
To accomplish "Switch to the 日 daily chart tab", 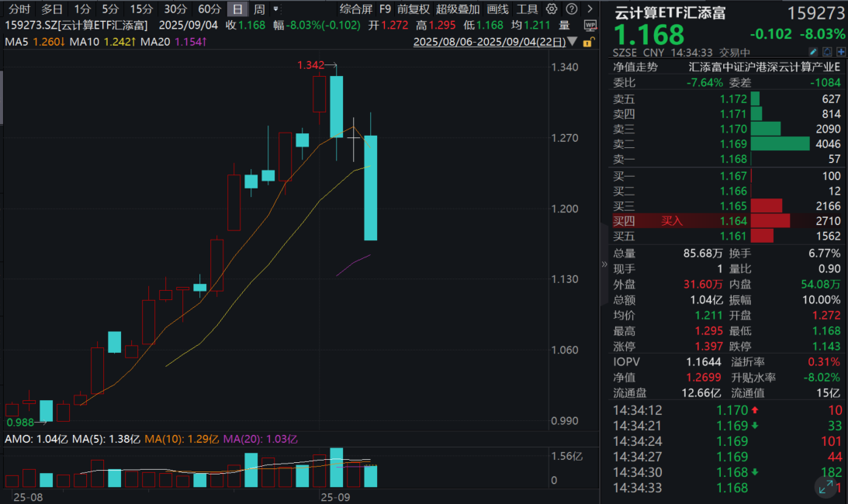I will point(237,9).
